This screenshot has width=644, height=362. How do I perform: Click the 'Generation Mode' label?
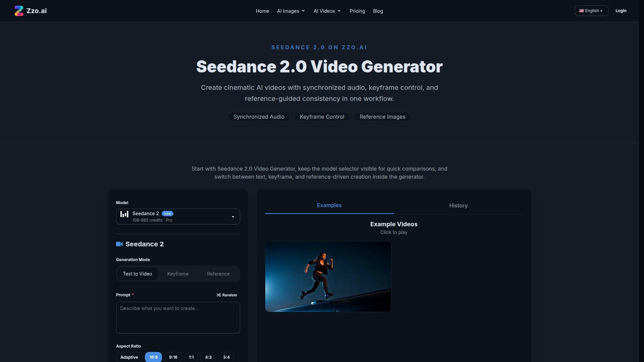click(133, 260)
